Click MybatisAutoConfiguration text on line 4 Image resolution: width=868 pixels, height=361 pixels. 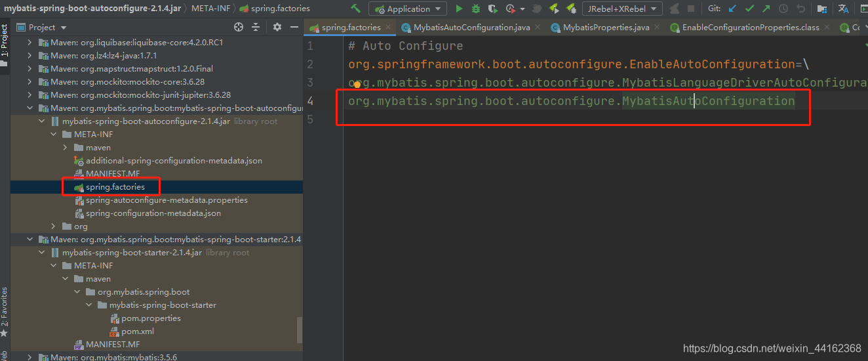[x=708, y=101]
